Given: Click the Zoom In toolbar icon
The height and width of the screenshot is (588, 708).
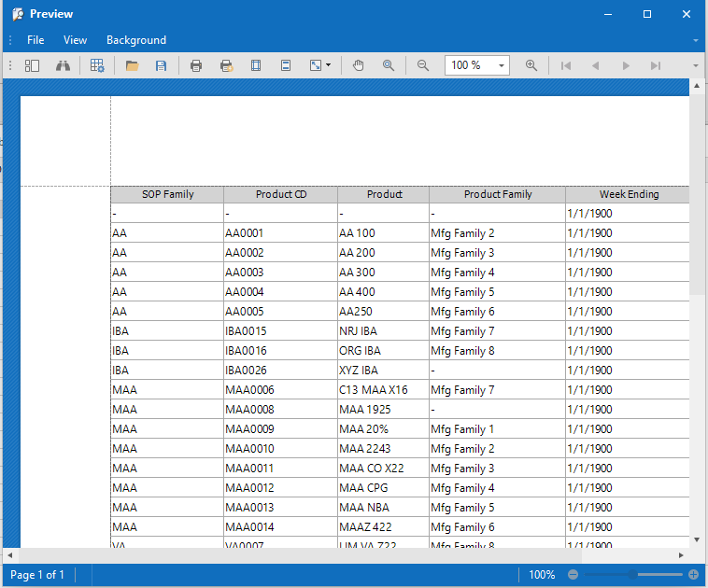Looking at the screenshot, I should point(531,66).
